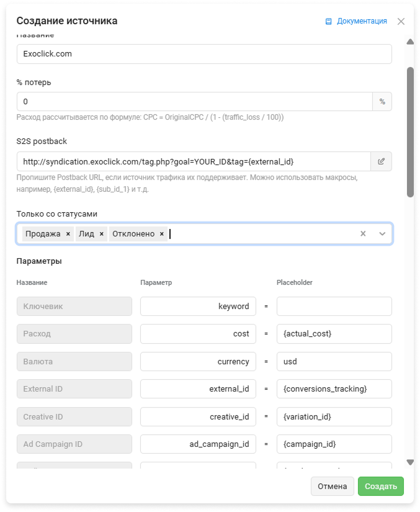The height and width of the screenshot is (512, 420).
Task: Click the Документация book icon
Action: tap(329, 21)
